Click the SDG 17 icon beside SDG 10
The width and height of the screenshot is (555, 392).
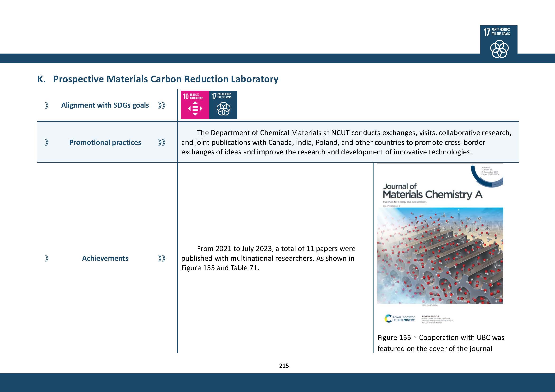(x=223, y=105)
